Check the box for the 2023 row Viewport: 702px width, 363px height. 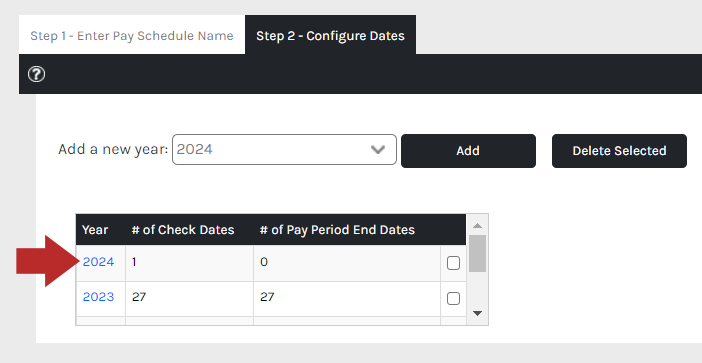(454, 298)
